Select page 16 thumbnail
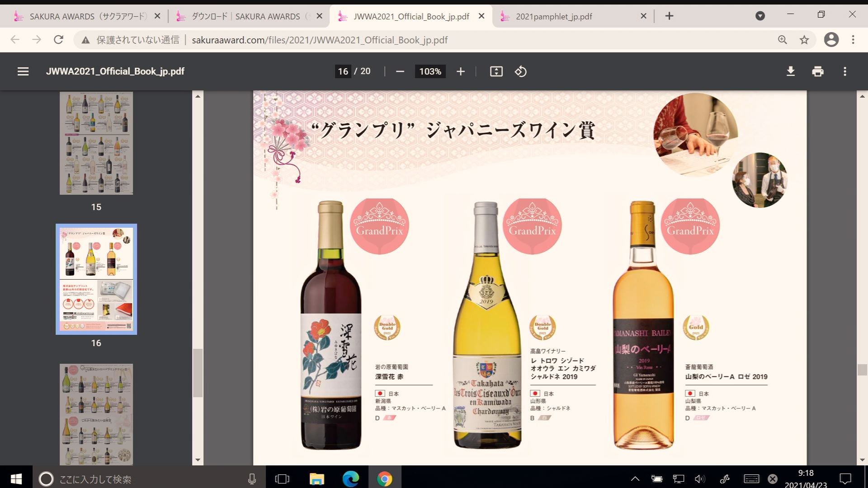This screenshot has width=868, height=488. point(96,279)
